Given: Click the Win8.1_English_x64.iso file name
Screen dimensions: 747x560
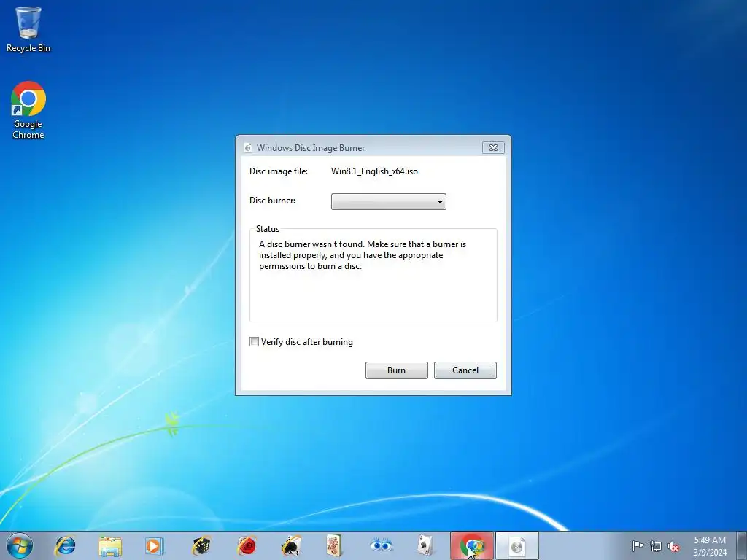Looking at the screenshot, I should [374, 171].
